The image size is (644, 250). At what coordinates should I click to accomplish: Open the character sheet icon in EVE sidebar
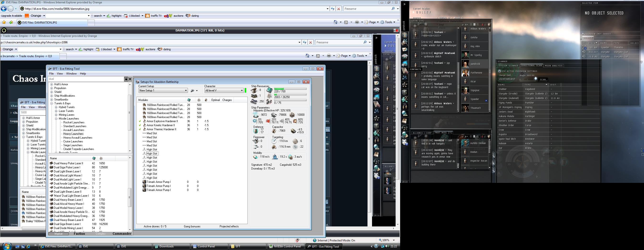[x=405, y=35]
